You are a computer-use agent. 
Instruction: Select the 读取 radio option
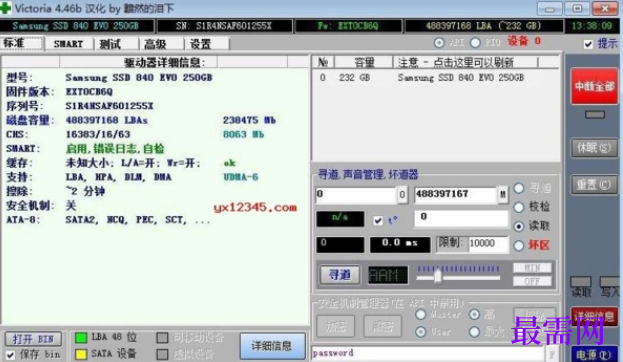point(519,226)
